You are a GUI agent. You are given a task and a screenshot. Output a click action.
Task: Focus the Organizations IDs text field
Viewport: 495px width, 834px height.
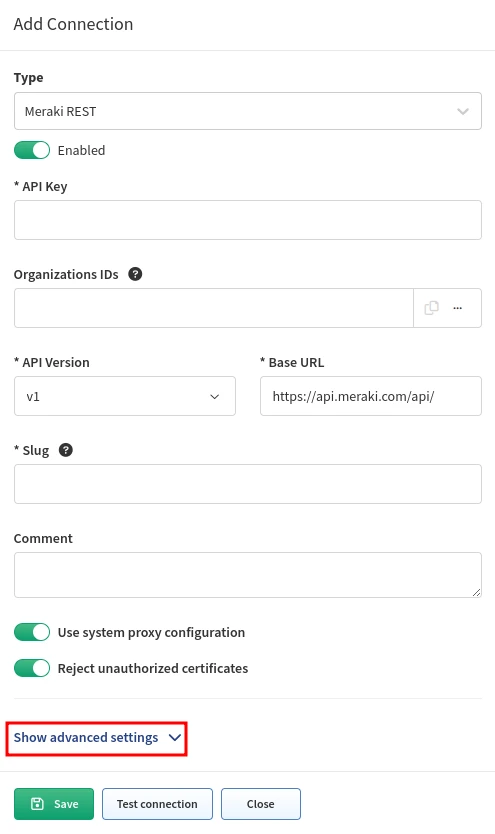(x=214, y=308)
